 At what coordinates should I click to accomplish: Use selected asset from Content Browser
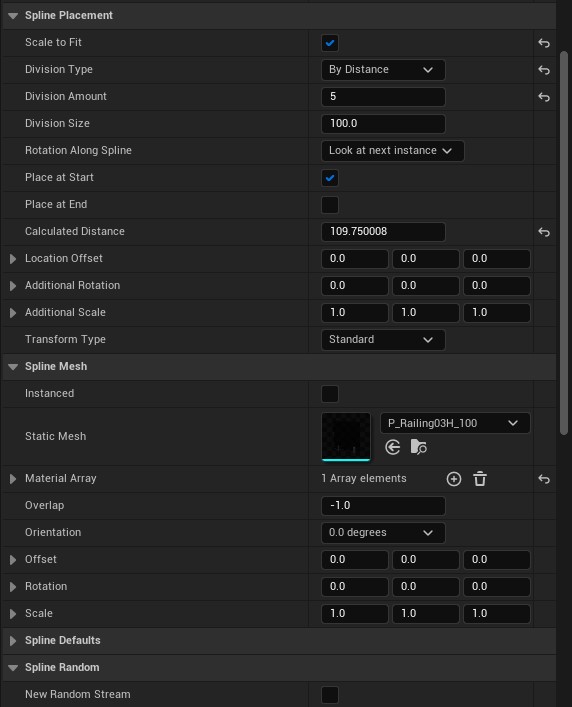(x=393, y=447)
